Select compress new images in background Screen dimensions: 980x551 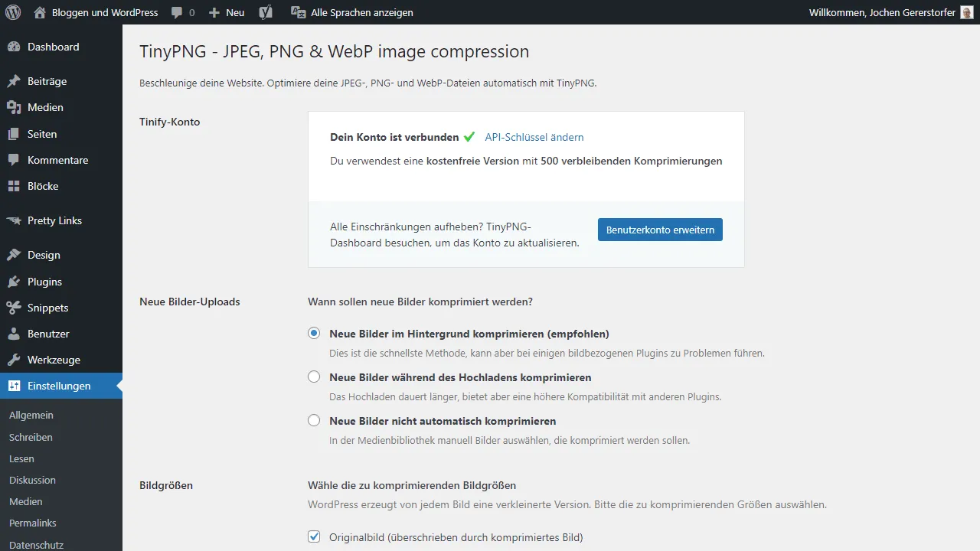pos(314,334)
